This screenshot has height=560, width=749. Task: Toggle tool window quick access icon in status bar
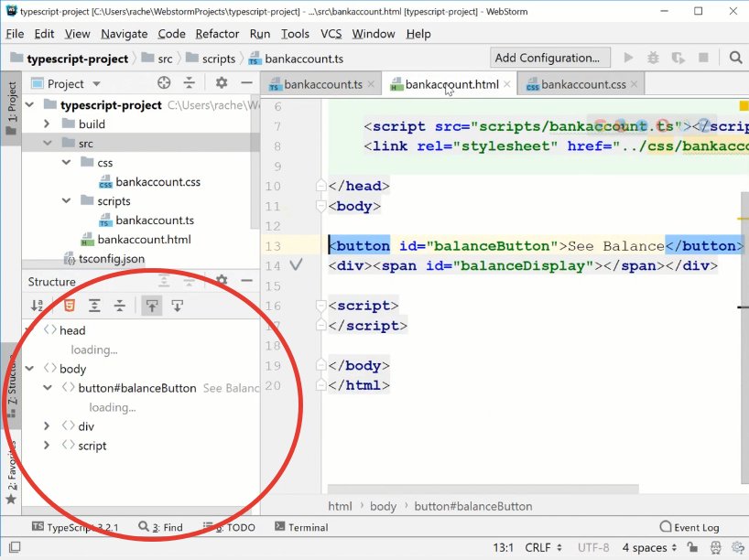(x=15, y=547)
